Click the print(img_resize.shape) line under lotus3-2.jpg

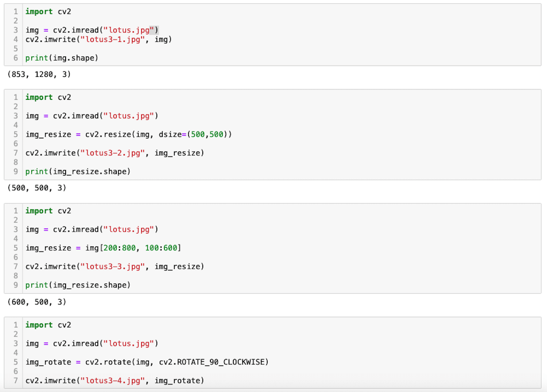click(78, 172)
